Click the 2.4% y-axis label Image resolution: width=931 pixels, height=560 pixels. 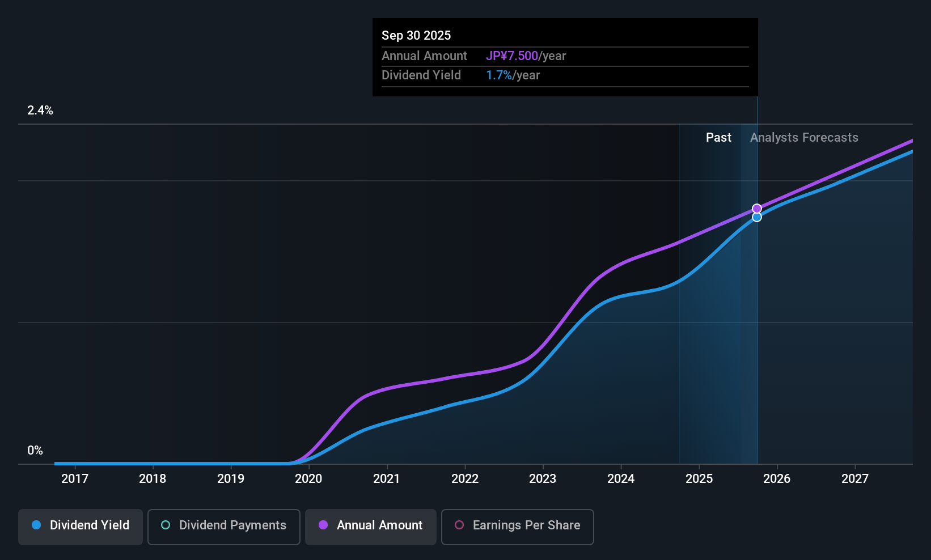pos(40,110)
